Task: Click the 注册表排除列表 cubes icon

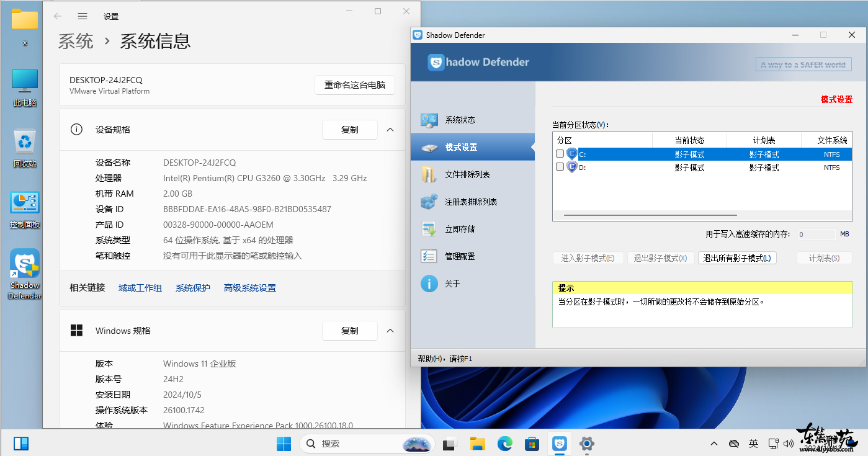Action: click(x=429, y=202)
